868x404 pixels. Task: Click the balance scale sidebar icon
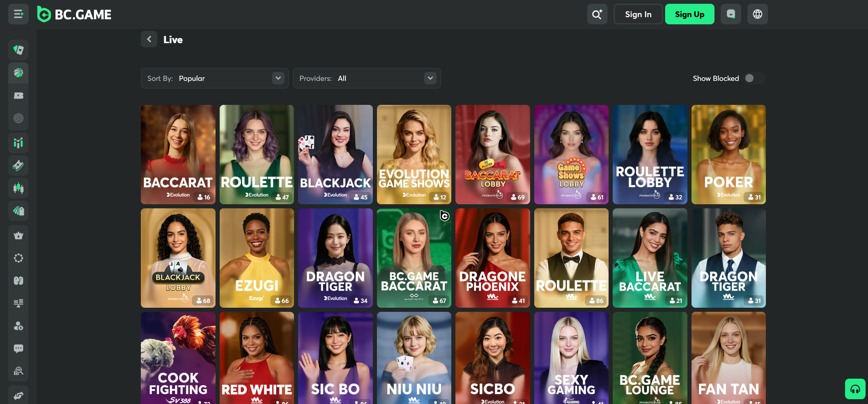tap(19, 303)
